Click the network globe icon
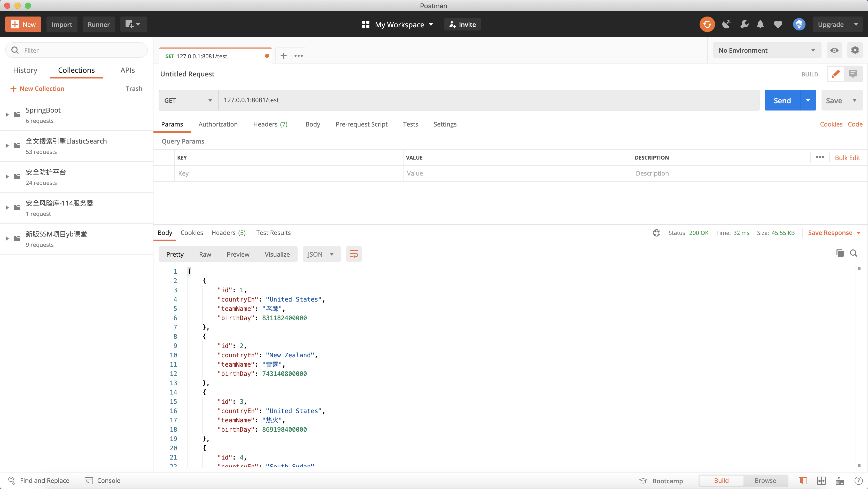 click(x=656, y=233)
